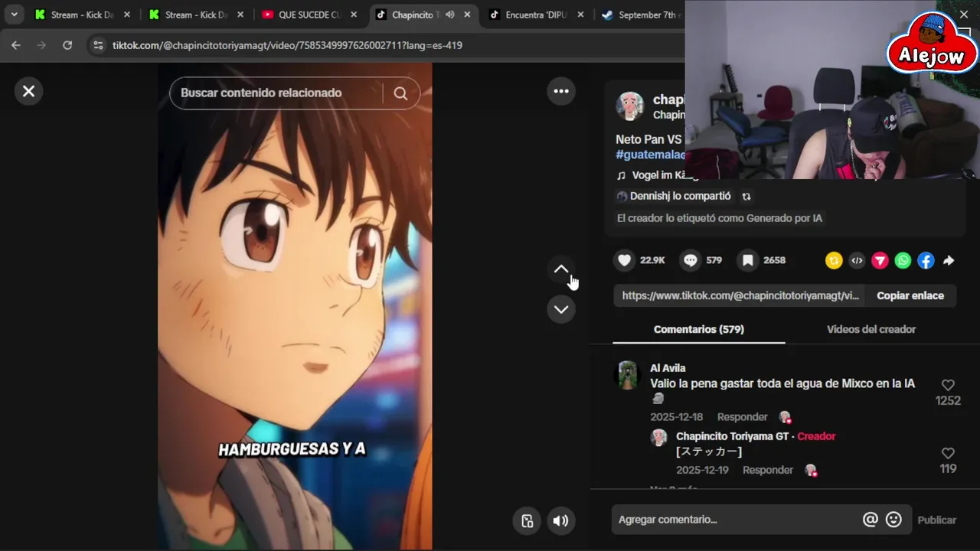The height and width of the screenshot is (551, 980).
Task: Go to next video with down arrow
Action: [561, 309]
